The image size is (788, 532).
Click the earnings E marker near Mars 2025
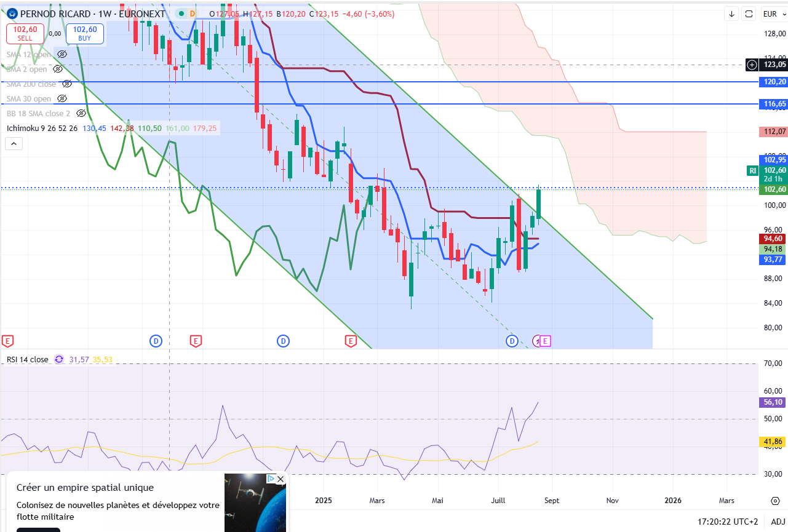pos(351,340)
